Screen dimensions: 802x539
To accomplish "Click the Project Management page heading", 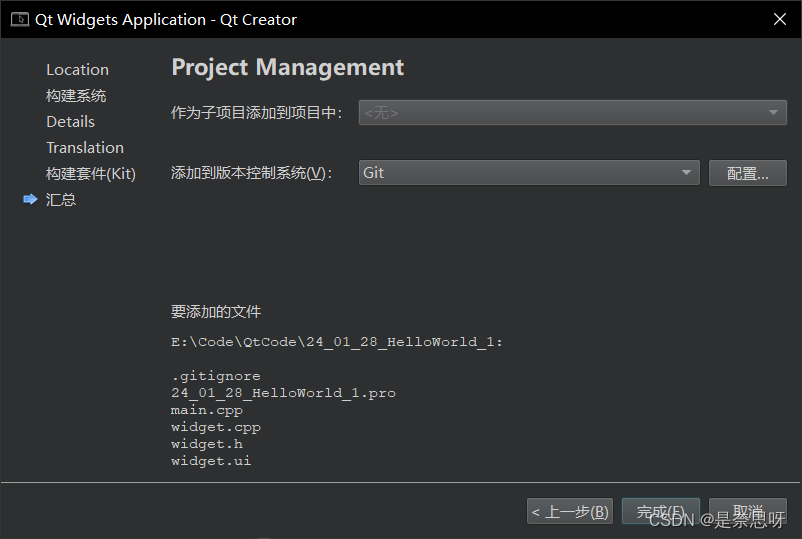I will click(288, 68).
